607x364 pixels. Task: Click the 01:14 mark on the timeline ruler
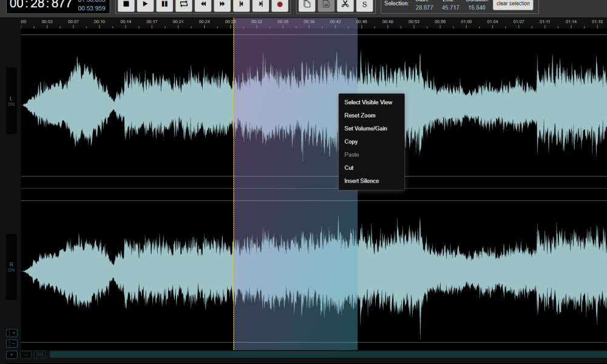point(571,22)
